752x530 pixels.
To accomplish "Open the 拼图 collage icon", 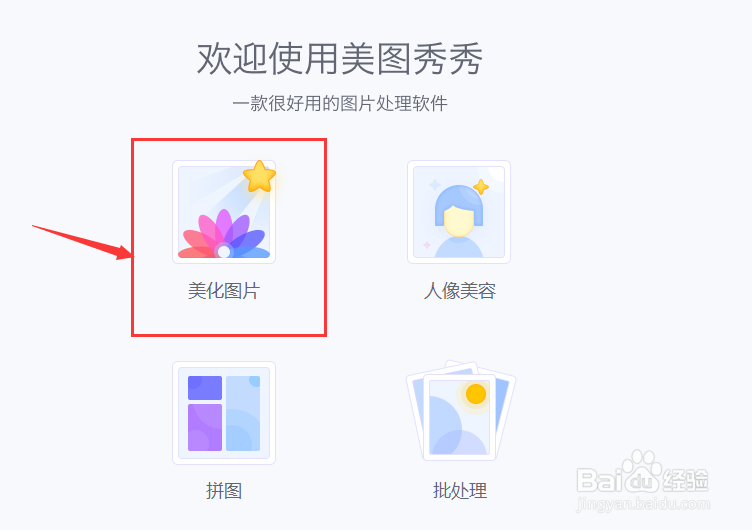I will [224, 413].
